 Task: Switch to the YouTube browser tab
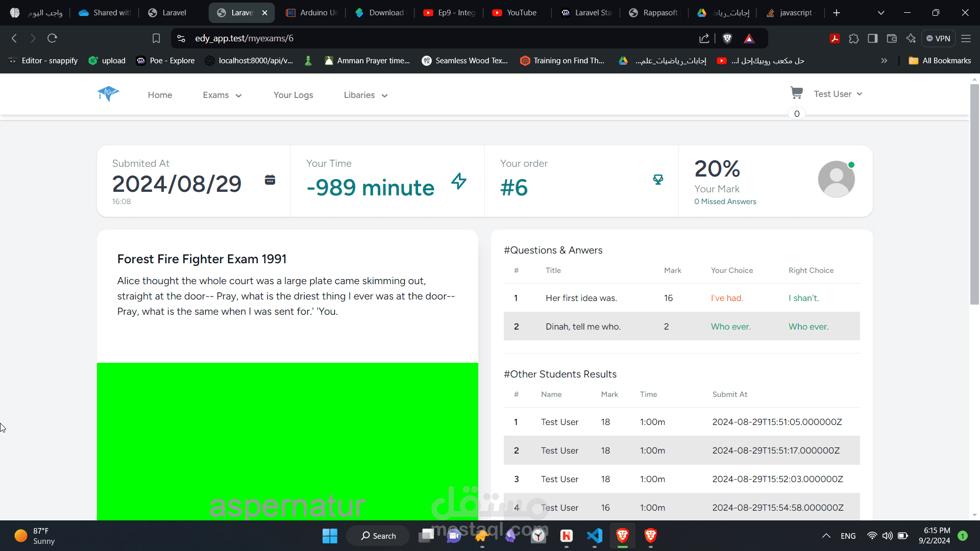pyautogui.click(x=516, y=13)
